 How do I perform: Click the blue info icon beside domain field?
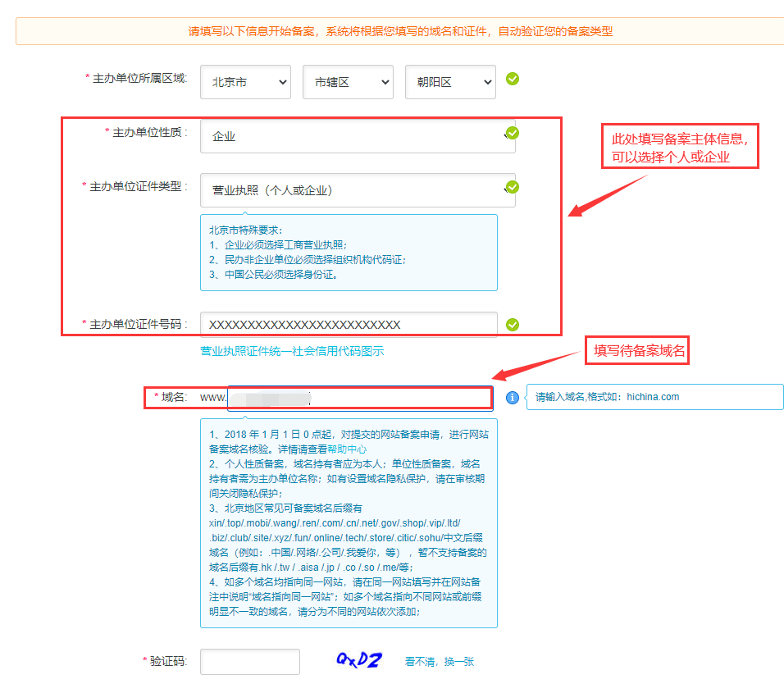[x=513, y=398]
